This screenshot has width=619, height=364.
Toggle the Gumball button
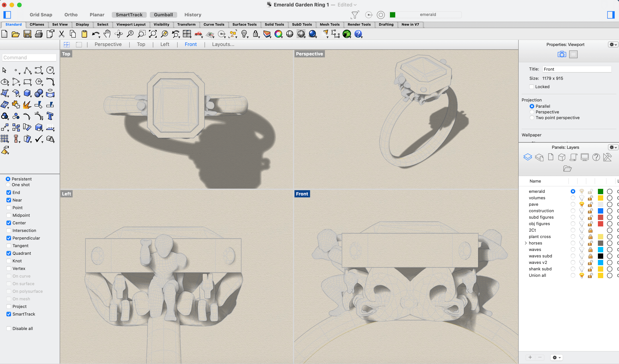(163, 15)
